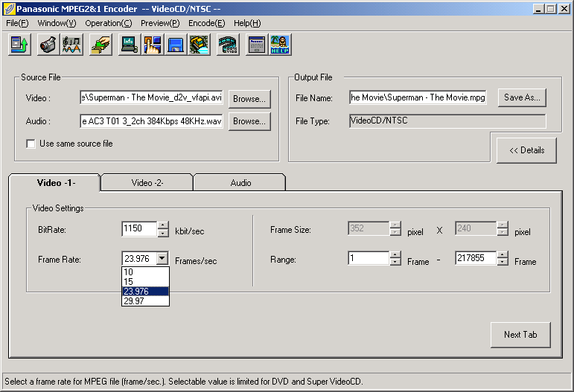Select the Video -1- tab
The height and width of the screenshot is (392, 574).
click(56, 182)
